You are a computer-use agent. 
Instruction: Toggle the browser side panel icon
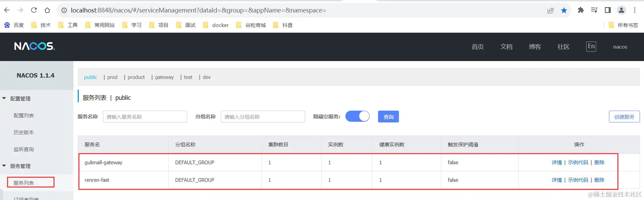[608, 10]
